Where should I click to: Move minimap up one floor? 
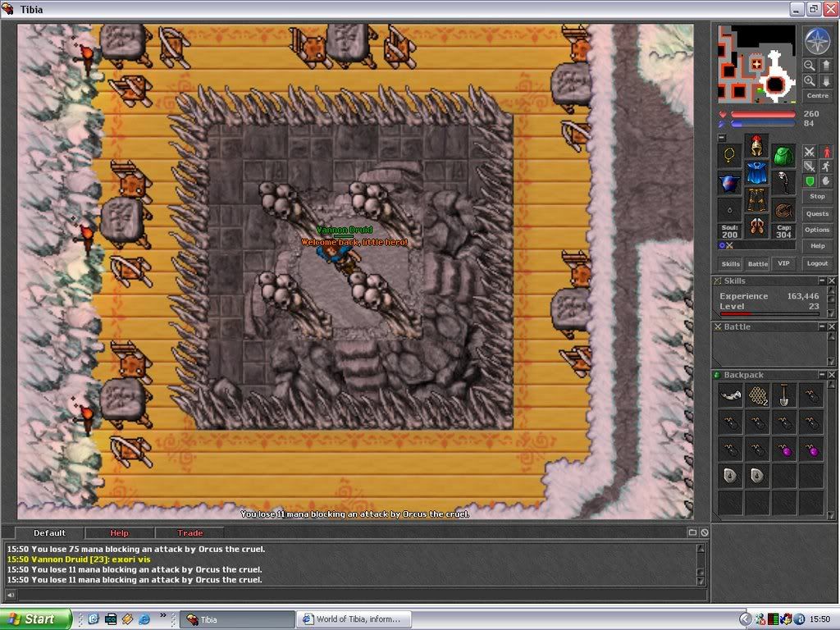825,66
